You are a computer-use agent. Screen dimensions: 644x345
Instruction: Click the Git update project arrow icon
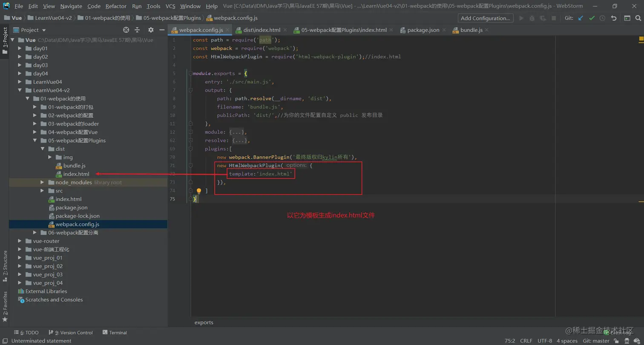[581, 18]
